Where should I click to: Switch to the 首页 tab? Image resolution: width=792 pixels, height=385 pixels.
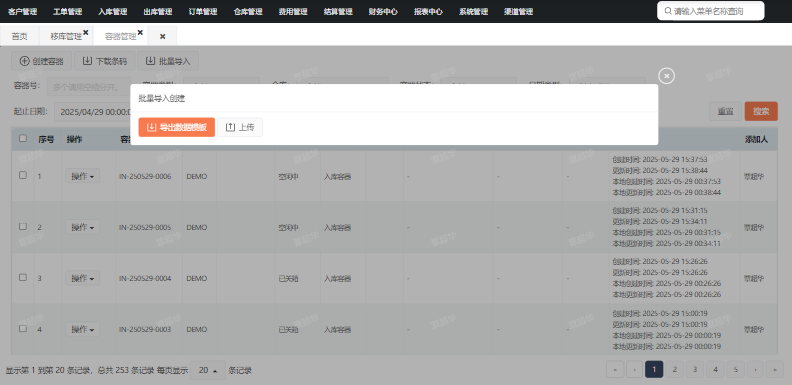(19, 36)
